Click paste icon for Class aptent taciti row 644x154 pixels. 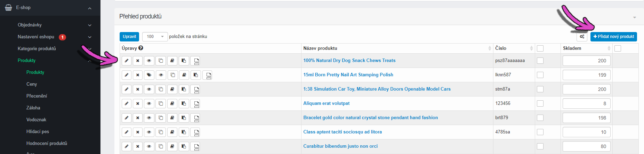click(x=184, y=132)
